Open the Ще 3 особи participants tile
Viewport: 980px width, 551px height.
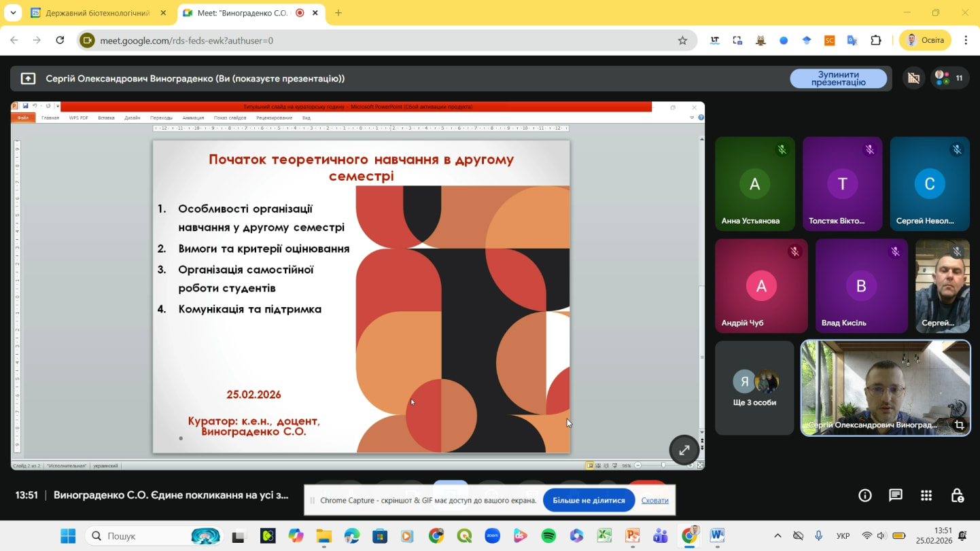pyautogui.click(x=754, y=388)
